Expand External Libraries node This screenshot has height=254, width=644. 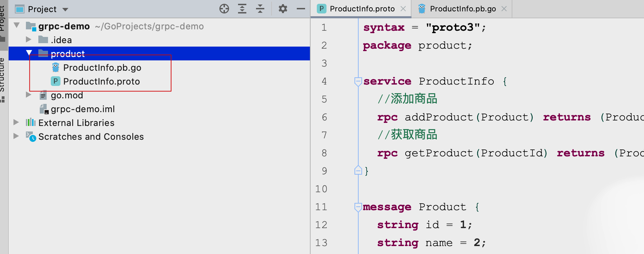click(x=16, y=123)
